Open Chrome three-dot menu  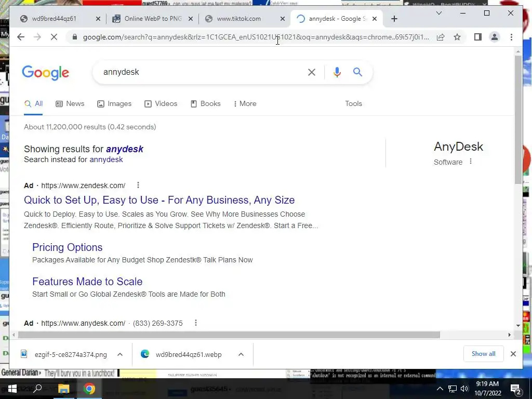click(511, 37)
